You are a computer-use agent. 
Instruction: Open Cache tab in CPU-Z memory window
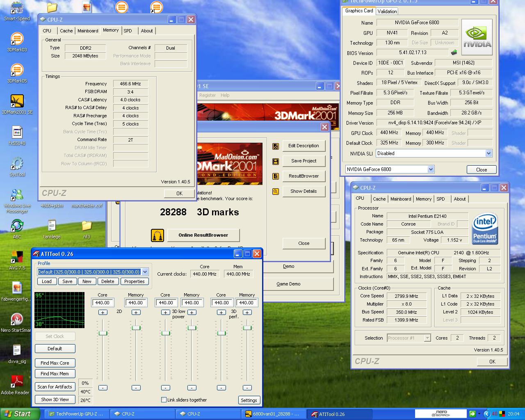[x=66, y=31]
